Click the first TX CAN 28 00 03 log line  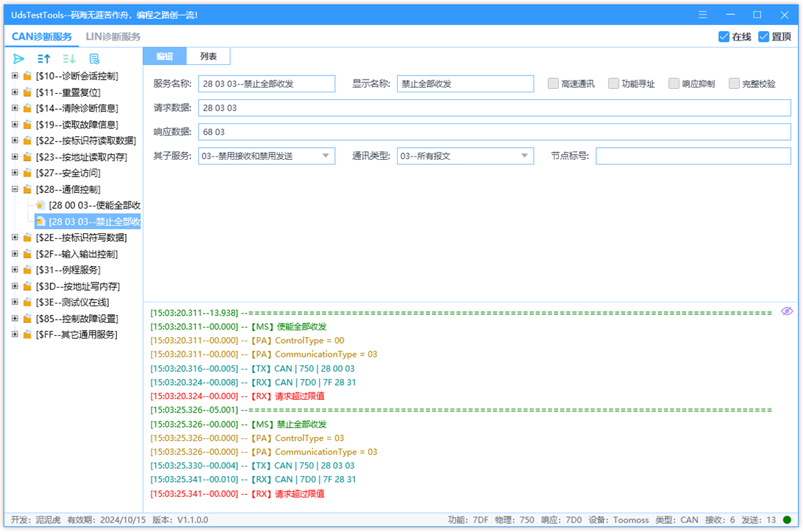click(252, 369)
